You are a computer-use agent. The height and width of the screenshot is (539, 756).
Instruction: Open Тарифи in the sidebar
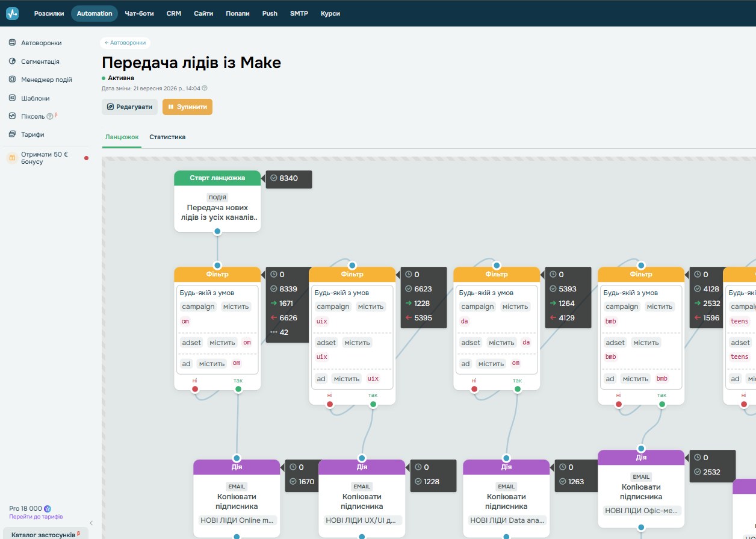point(33,134)
